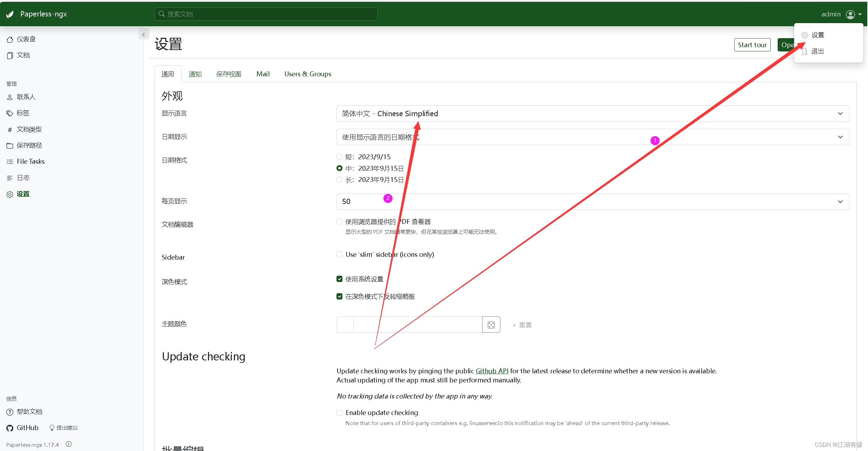Switch to the Users & Groups tab
868x451 pixels.
308,73
